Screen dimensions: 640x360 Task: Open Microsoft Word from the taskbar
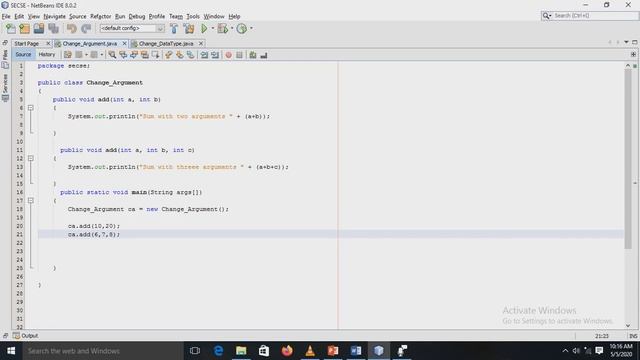coord(356,351)
